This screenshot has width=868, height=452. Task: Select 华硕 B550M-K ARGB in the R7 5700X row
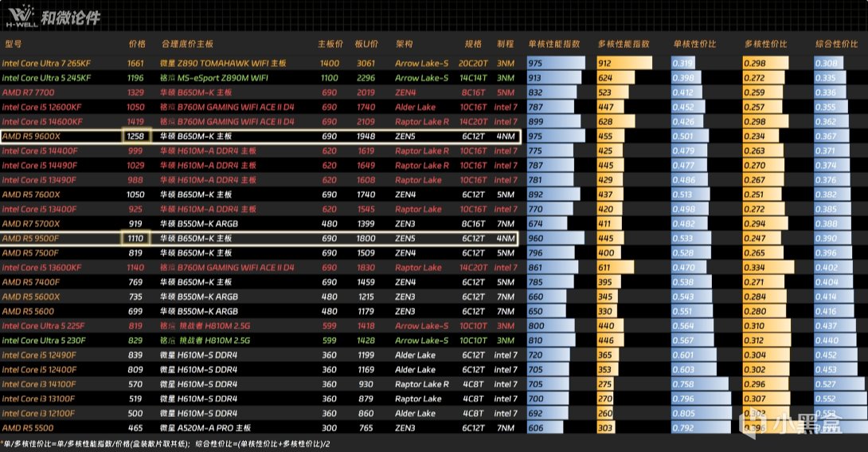[199, 224]
